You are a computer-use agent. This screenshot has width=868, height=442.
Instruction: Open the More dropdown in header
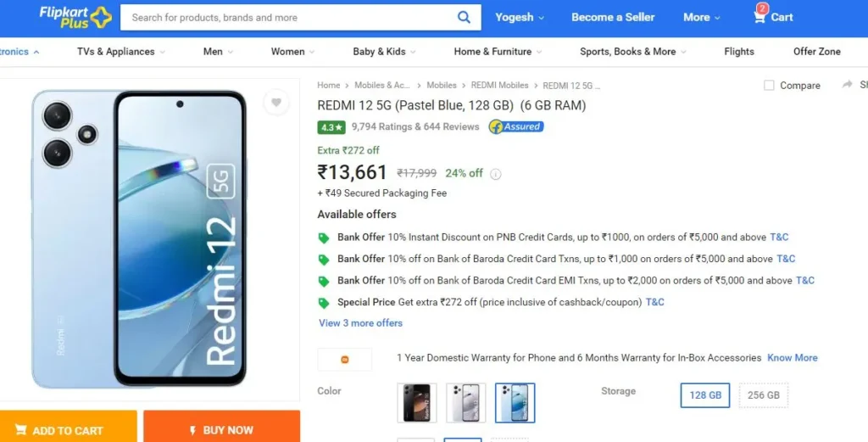701,17
